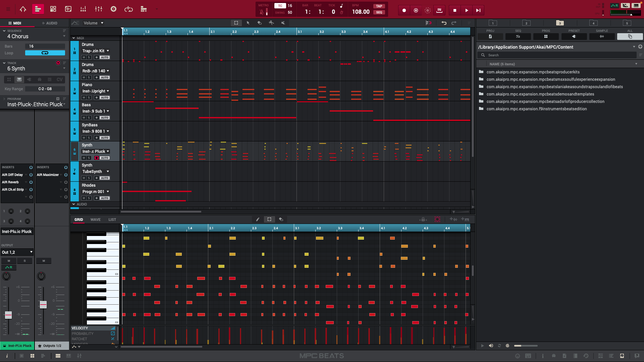This screenshot has height=362, width=644.
Task: Click the Redo arrow icon
Action: (x=454, y=23)
